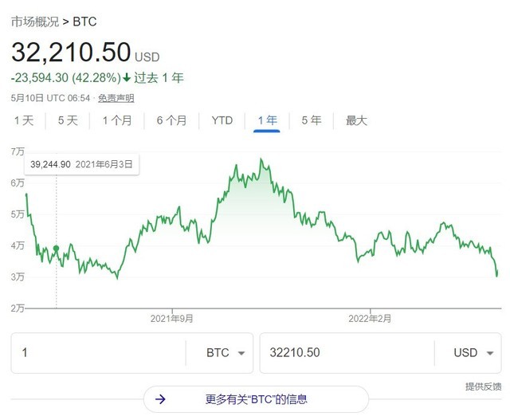Viewport: 510px width, 420px height.
Task: Select the 5天 time range tab
Action: (68, 121)
